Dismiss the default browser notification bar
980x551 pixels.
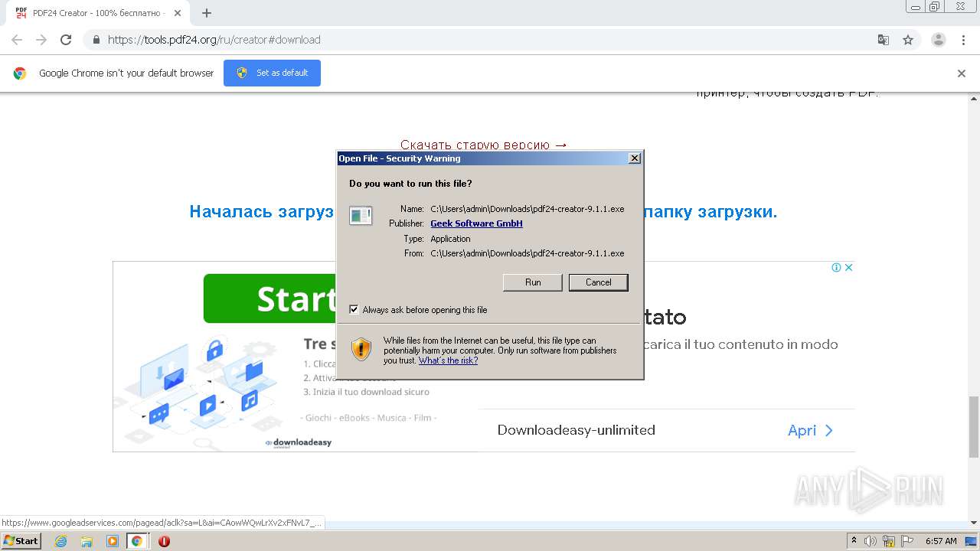[x=962, y=73]
